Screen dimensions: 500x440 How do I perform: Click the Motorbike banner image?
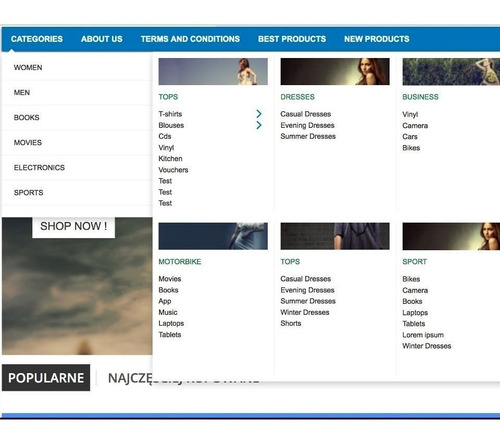coord(213,236)
